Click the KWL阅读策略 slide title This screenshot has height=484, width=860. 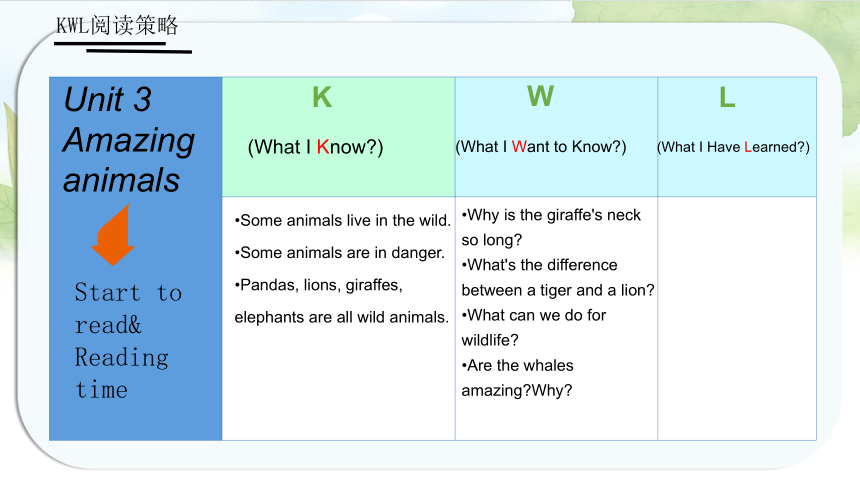point(117,25)
